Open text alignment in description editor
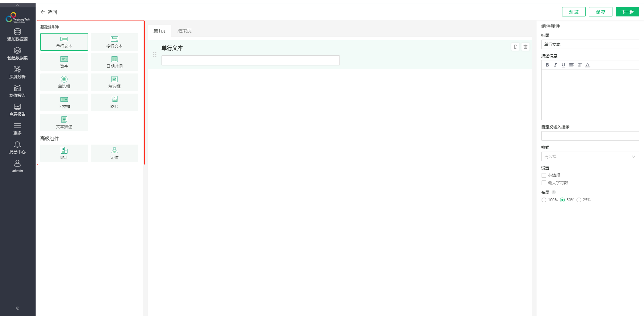The width and height of the screenshot is (644, 316). coord(571,65)
